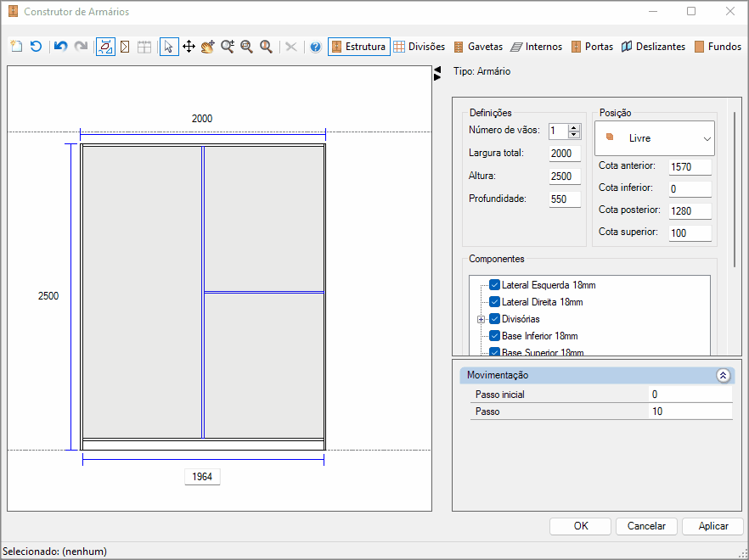This screenshot has height=560, width=749.
Task: Collapse the Movimentação panel
Action: pos(723,375)
